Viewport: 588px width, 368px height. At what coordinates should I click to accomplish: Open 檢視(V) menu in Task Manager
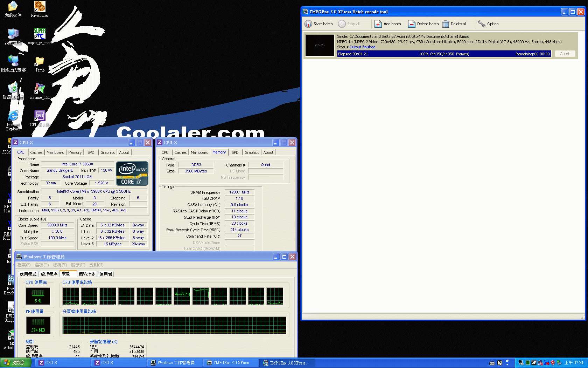(x=60, y=265)
